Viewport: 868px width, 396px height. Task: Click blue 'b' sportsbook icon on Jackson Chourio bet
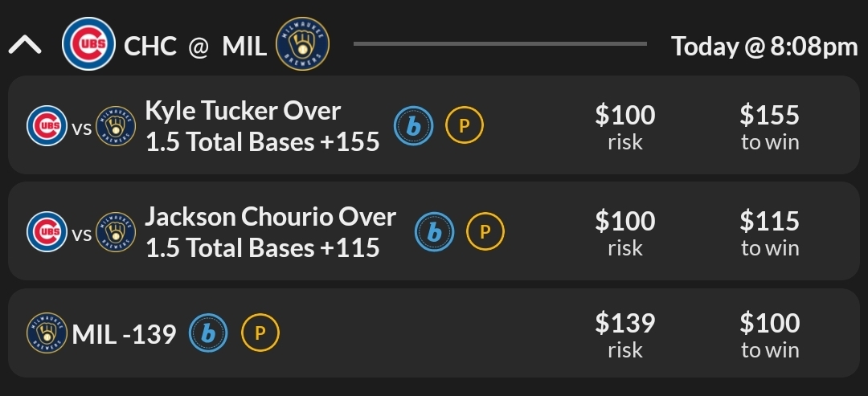click(434, 231)
